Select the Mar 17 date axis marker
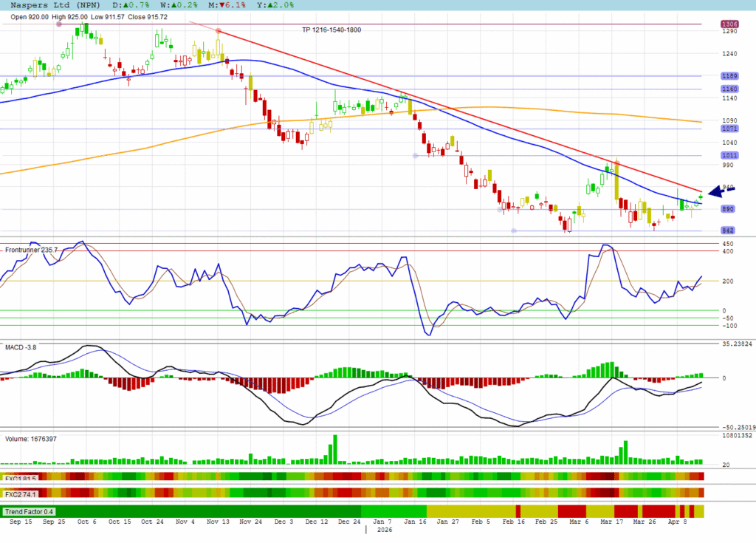 [611, 521]
